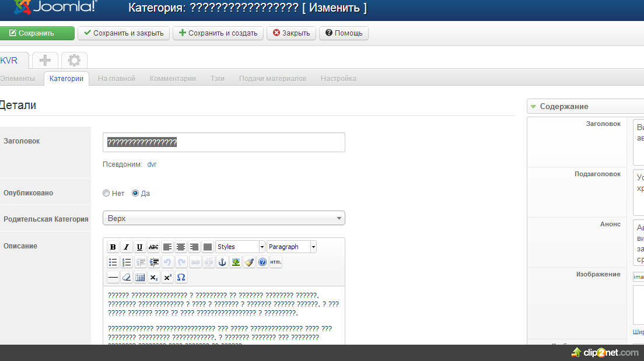Image resolution: width=644 pixels, height=361 pixels.
Task: Select the 'Нет' published radio button
Action: coord(106,194)
